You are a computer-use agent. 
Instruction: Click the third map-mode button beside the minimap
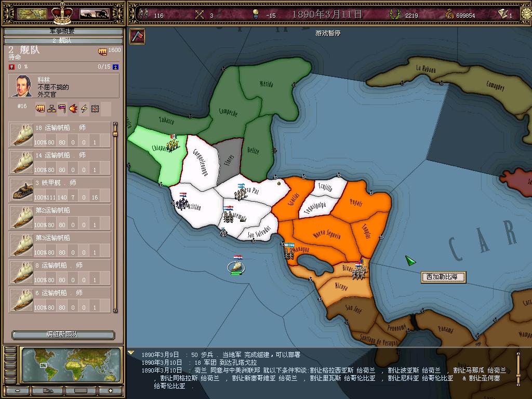(10, 365)
